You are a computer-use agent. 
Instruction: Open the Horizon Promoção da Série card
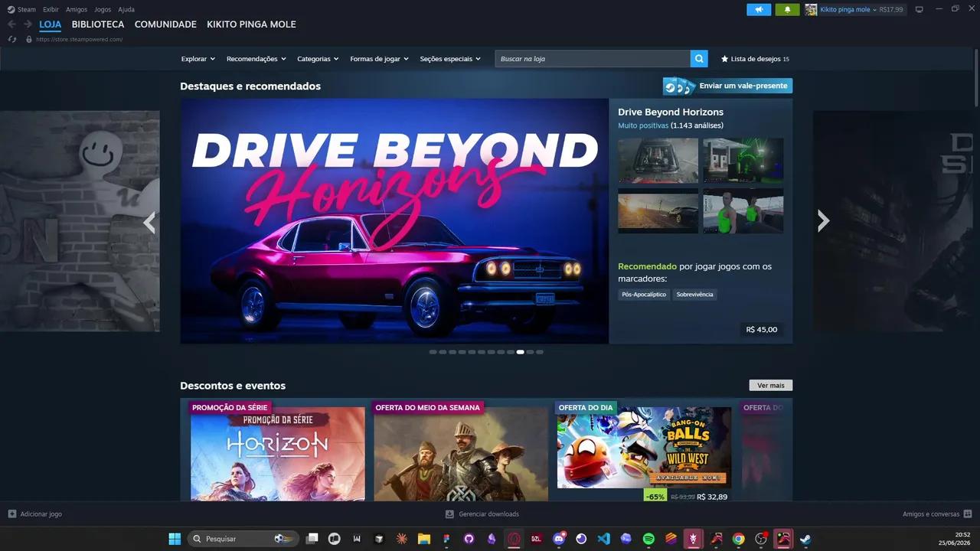278,453
